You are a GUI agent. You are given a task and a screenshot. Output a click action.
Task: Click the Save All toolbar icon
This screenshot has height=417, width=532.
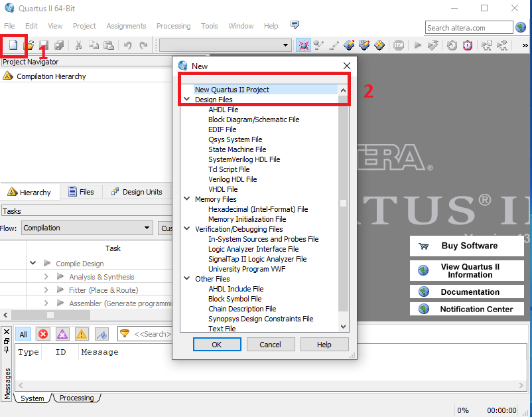tap(60, 45)
